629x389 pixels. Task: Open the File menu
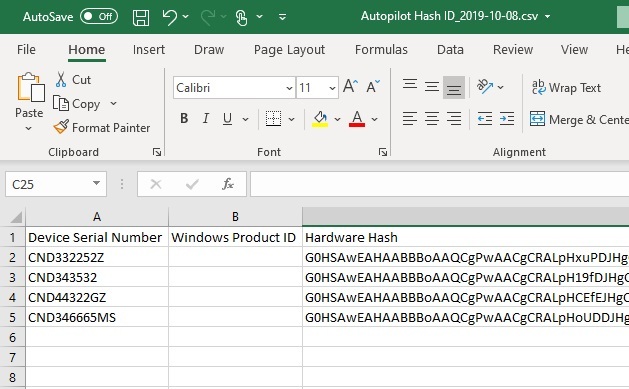26,49
